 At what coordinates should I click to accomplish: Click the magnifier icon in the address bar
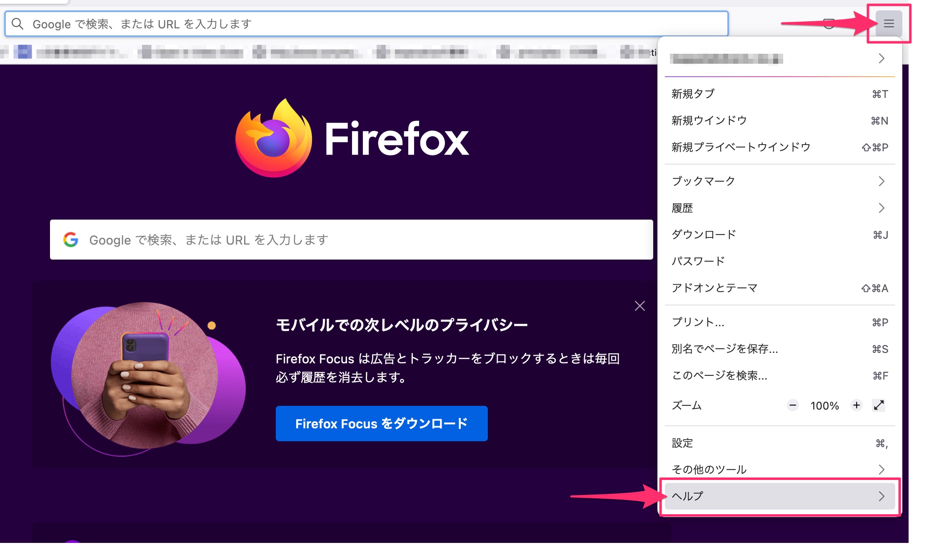17,24
